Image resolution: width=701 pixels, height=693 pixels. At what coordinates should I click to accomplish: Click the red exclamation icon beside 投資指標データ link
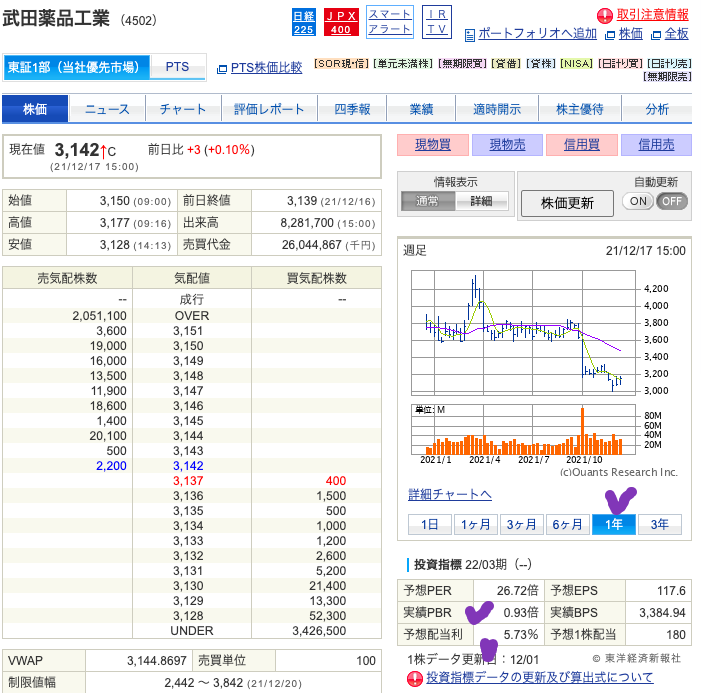[x=415, y=679]
